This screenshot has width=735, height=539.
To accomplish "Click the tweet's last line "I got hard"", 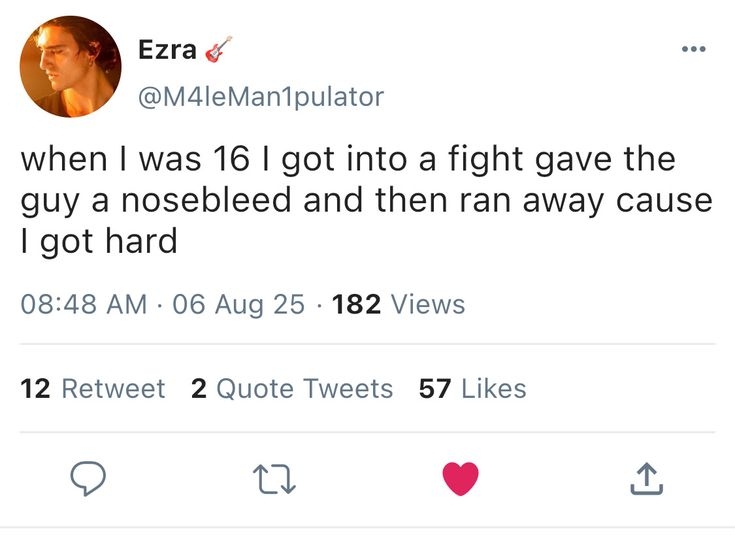I will pos(99,241).
